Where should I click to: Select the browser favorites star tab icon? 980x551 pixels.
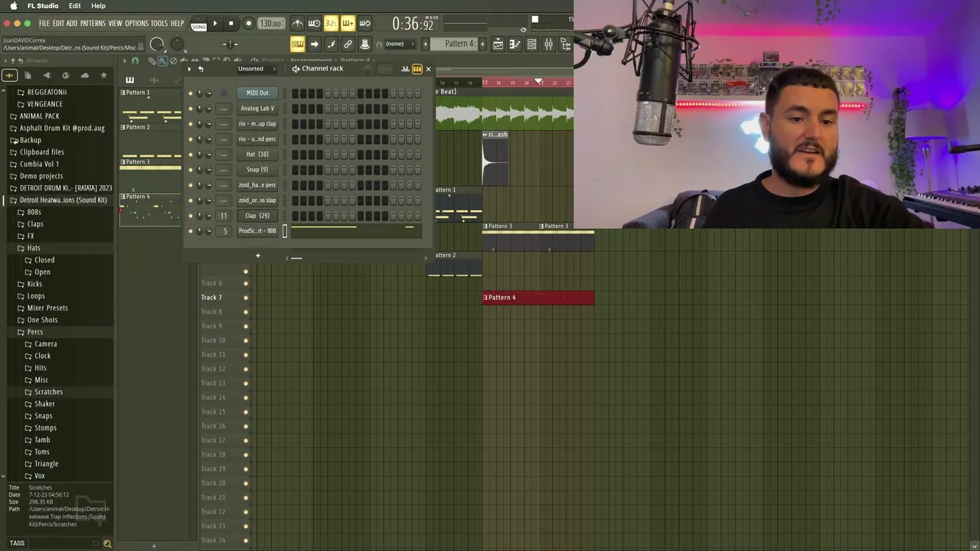103,75
